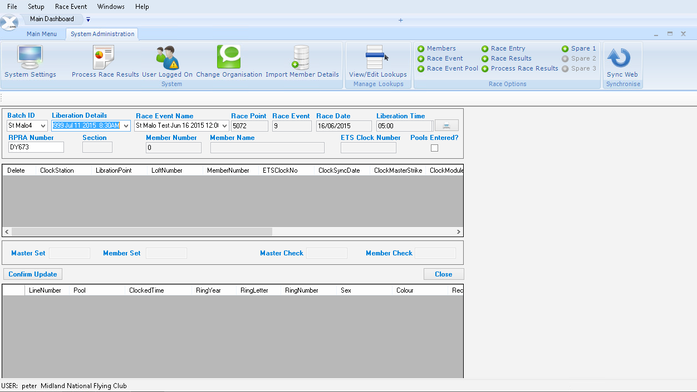Click the Confirm Update button
The width and height of the screenshot is (697, 392).
32,274
